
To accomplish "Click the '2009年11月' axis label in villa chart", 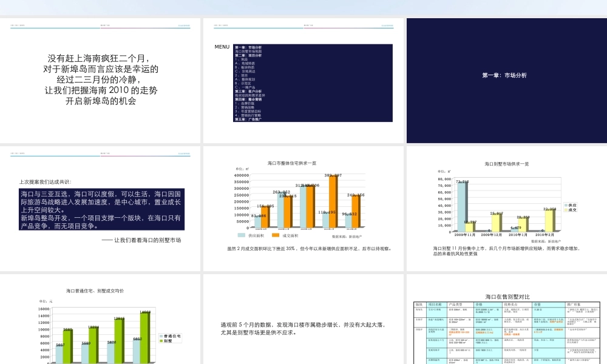I will pos(464,235).
